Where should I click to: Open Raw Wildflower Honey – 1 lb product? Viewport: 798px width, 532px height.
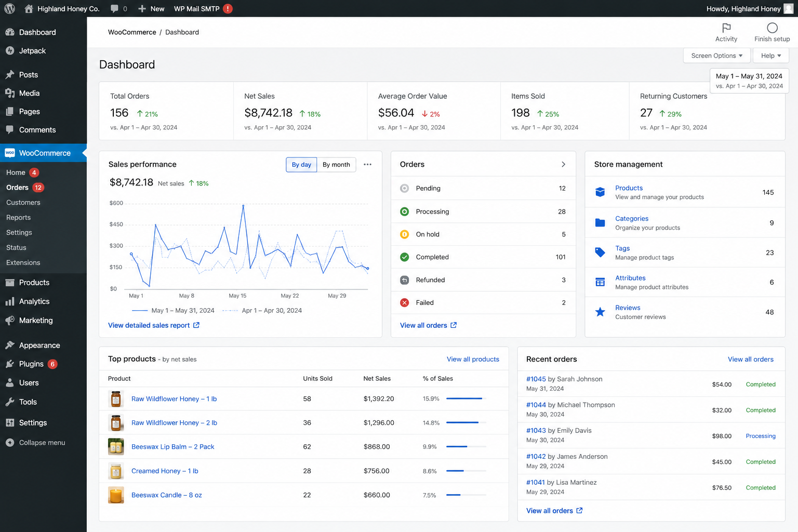click(174, 399)
